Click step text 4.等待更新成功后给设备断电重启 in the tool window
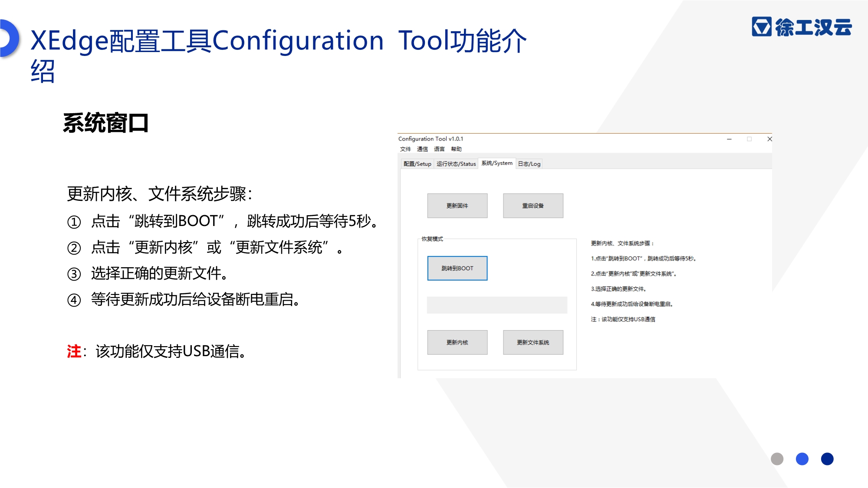Image resolution: width=868 pixels, height=488 pixels. (x=632, y=304)
